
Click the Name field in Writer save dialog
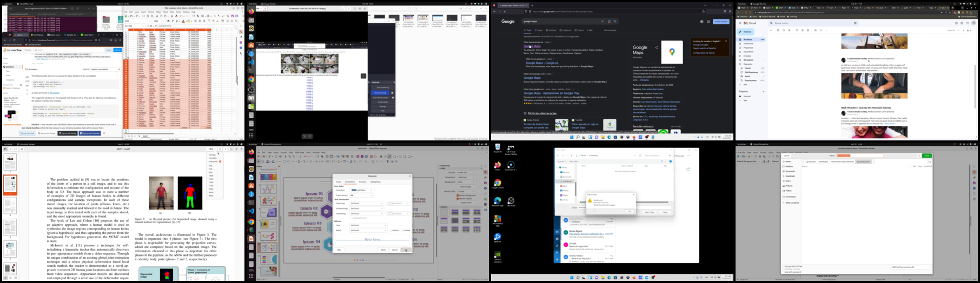[860, 156]
